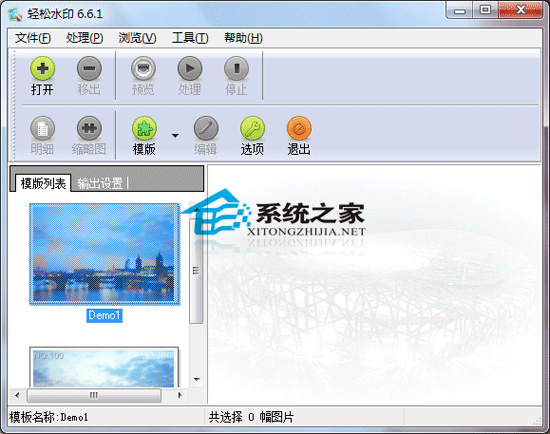
Task: Select the Thumbnail (缩略图) view icon
Action: click(x=89, y=129)
